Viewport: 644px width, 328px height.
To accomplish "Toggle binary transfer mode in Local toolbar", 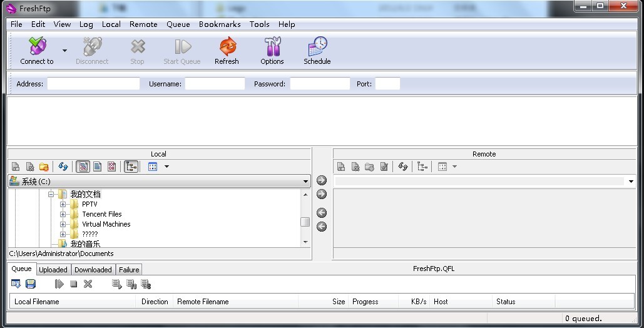I will tap(111, 167).
